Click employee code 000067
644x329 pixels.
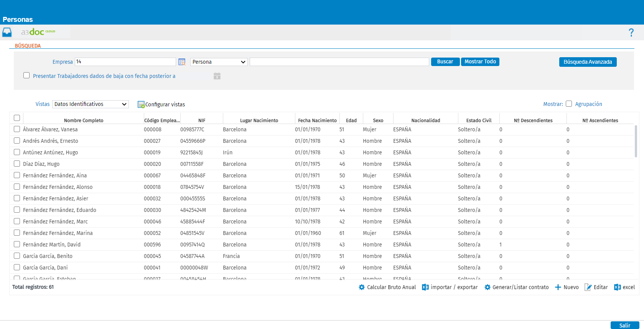coord(152,175)
